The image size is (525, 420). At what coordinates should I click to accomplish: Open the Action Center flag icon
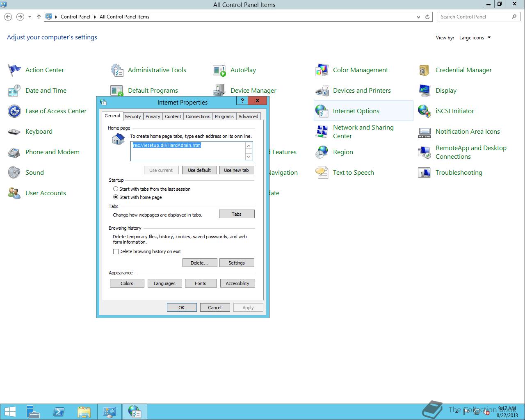point(14,70)
